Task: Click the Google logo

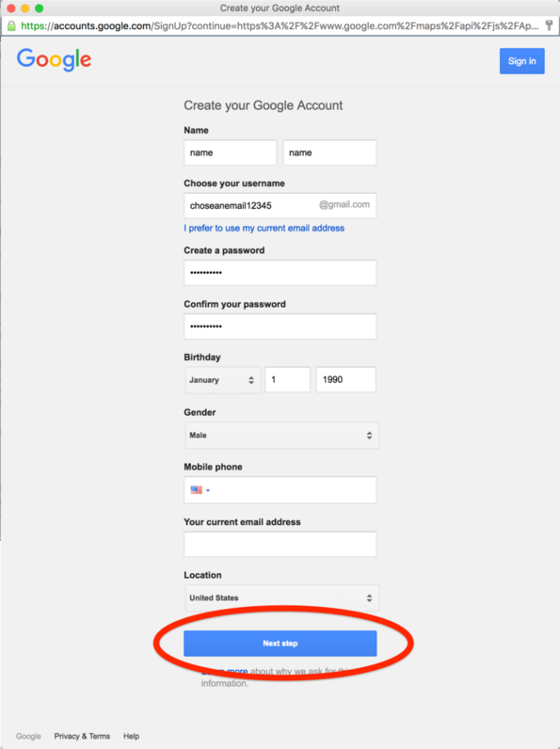Action: click(54, 59)
